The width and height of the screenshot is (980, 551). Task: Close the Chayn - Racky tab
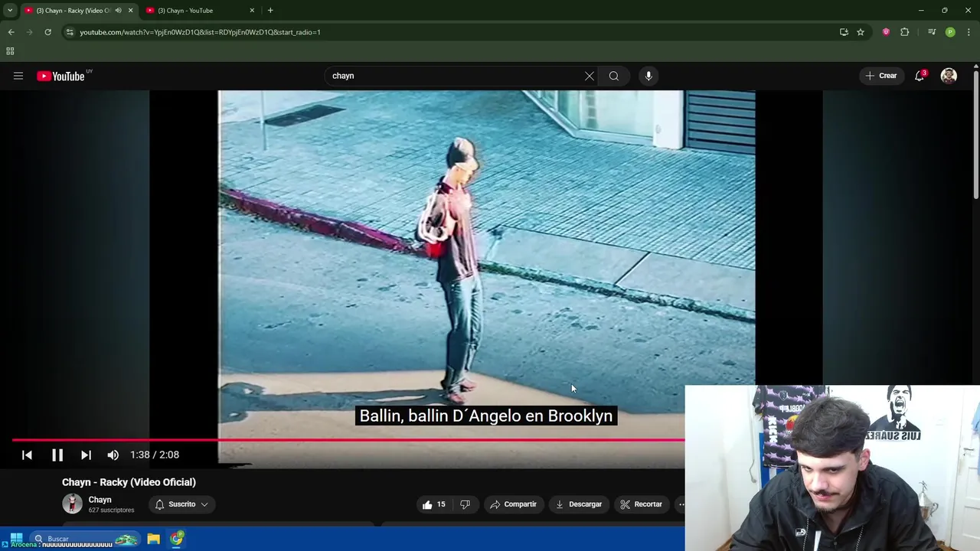130,11
